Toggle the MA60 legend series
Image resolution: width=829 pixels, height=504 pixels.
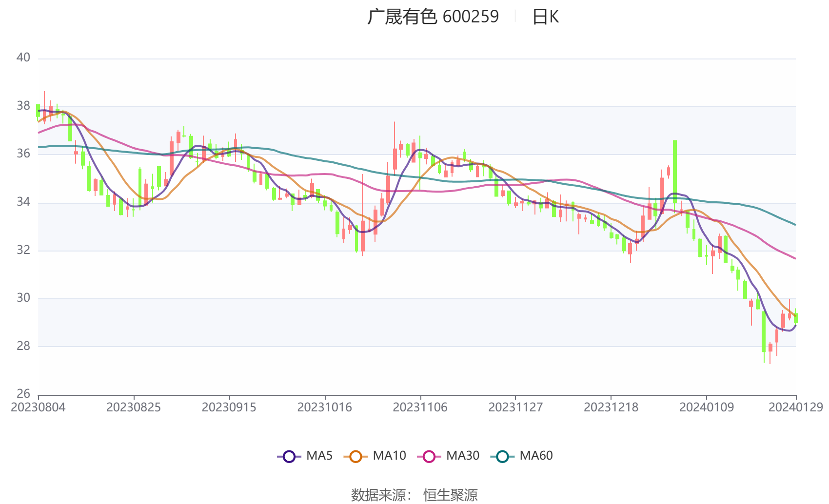click(522, 456)
